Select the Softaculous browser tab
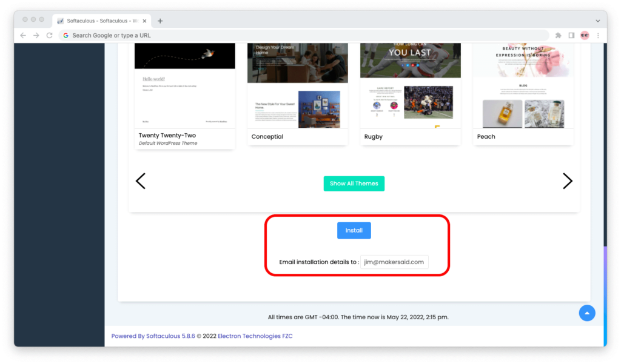621x364 pixels. (101, 21)
